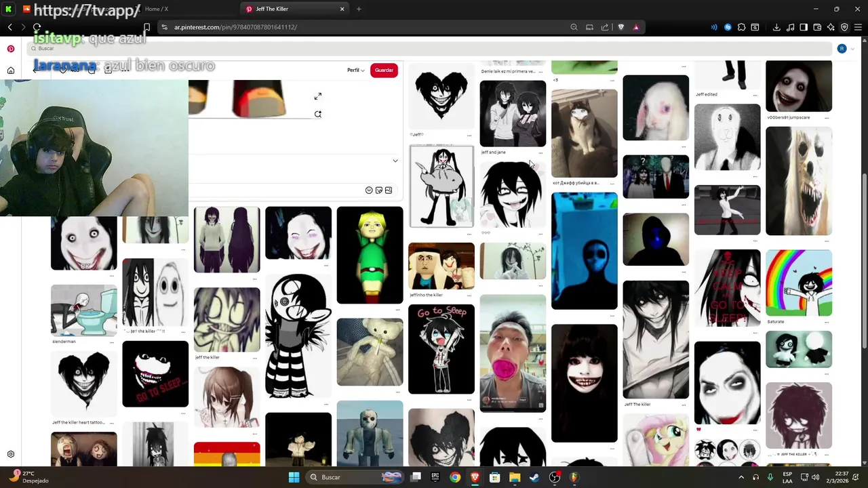This screenshot has width=868, height=488.
Task: Click the 'v00bers91 jumpscare' pin caption
Action: (x=789, y=117)
